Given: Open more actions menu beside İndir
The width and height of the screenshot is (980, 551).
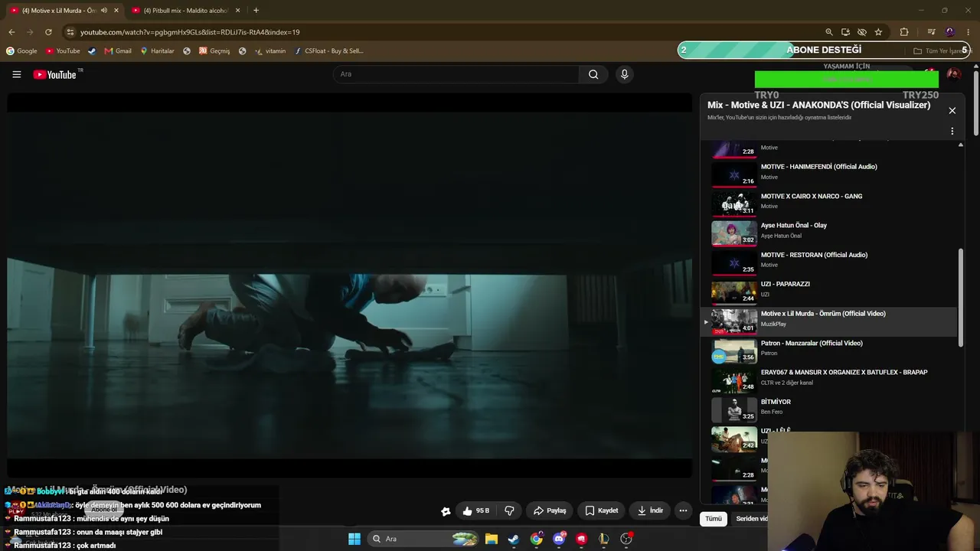Looking at the screenshot, I should (x=683, y=510).
